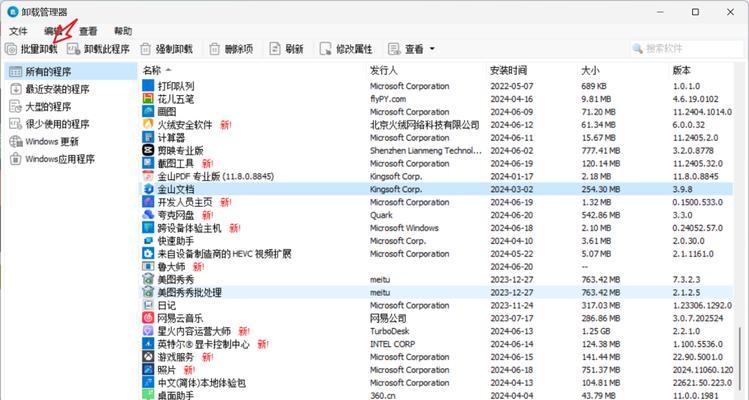Click the 查看 toolbar view icon
This screenshot has height=400, width=749.
pyautogui.click(x=394, y=49)
